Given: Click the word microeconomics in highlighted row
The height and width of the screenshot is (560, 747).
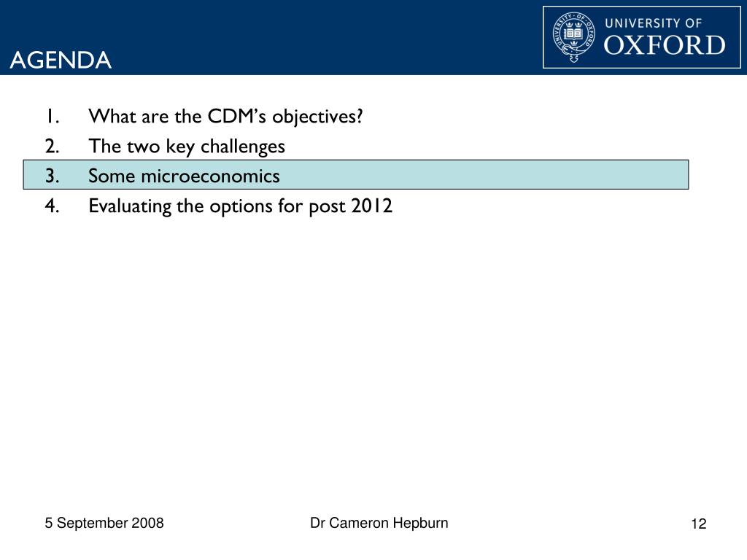Looking at the screenshot, I should click(211, 176).
